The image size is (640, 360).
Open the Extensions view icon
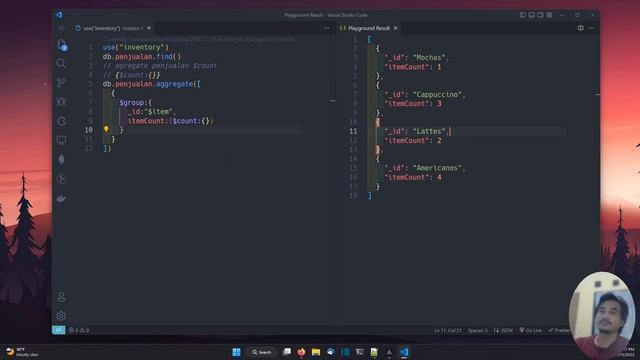pyautogui.click(x=61, y=121)
